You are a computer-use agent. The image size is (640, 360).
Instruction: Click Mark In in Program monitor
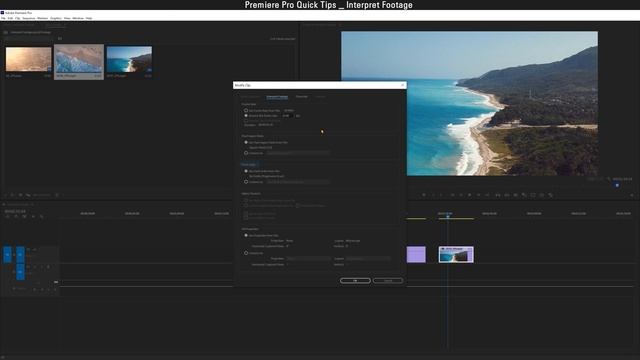[x=433, y=195]
